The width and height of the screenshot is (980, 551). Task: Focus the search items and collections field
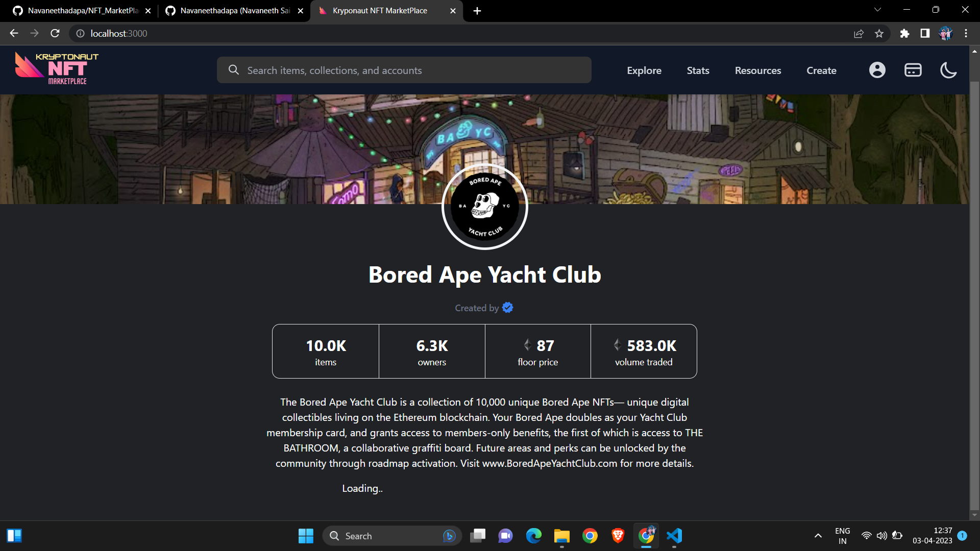point(403,70)
